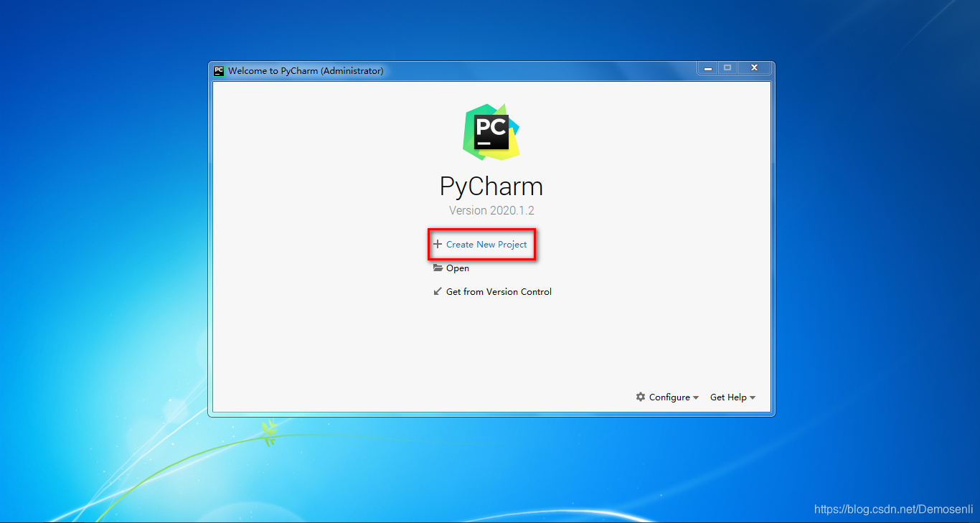980x523 pixels.
Task: Click the PyCharm logo image
Action: click(491, 132)
